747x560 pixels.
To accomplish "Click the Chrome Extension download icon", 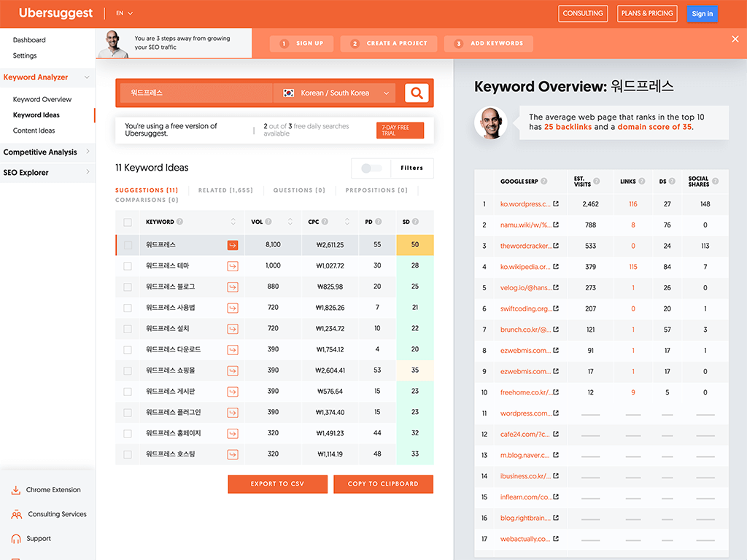I will (x=16, y=490).
